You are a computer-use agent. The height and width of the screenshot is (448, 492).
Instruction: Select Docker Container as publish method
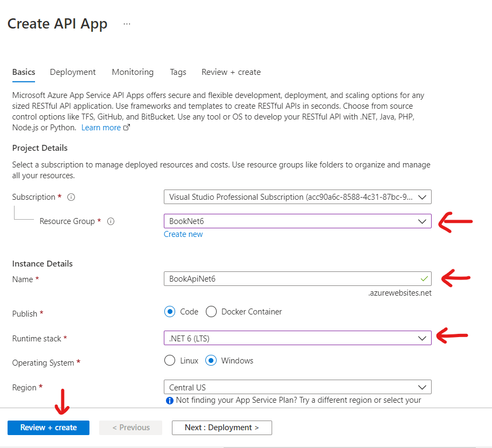[211, 311]
